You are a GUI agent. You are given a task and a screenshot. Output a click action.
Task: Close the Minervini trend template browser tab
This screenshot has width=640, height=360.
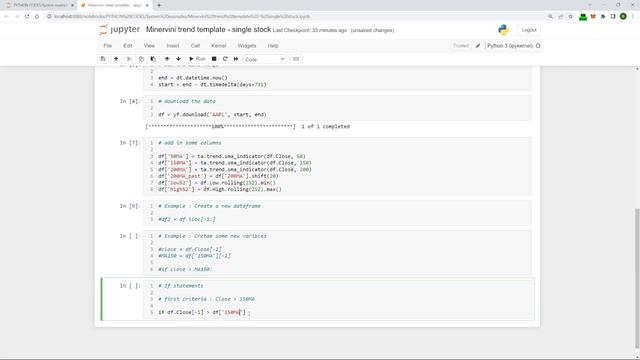tap(147, 5)
